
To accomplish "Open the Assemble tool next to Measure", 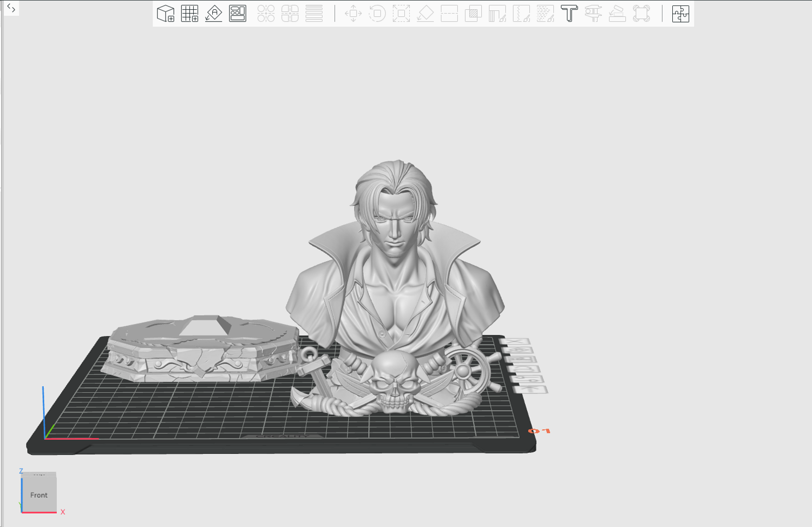I will click(x=617, y=14).
